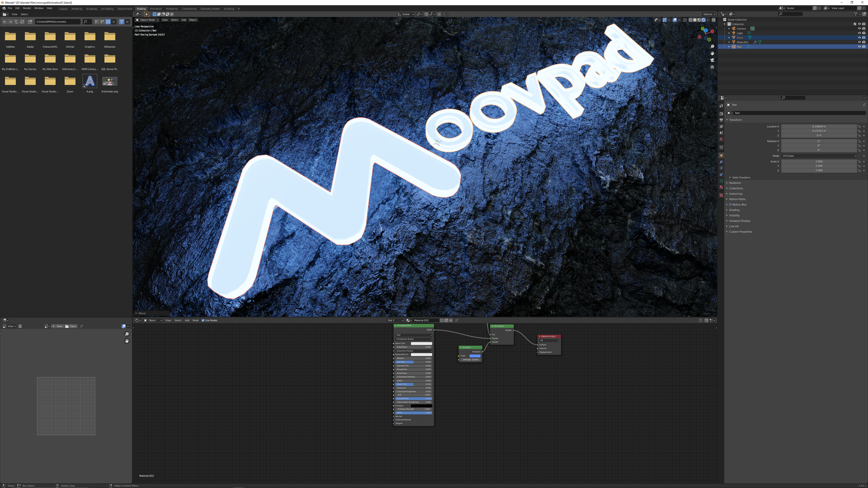Toggle Motion Blur checkbox

pyautogui.click(x=730, y=205)
